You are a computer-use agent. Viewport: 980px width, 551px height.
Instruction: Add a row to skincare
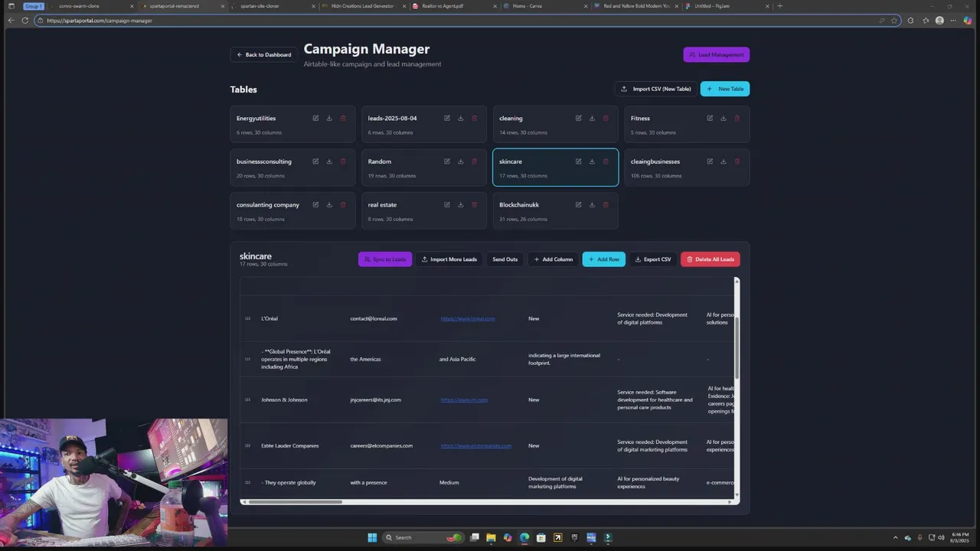pyautogui.click(x=604, y=259)
